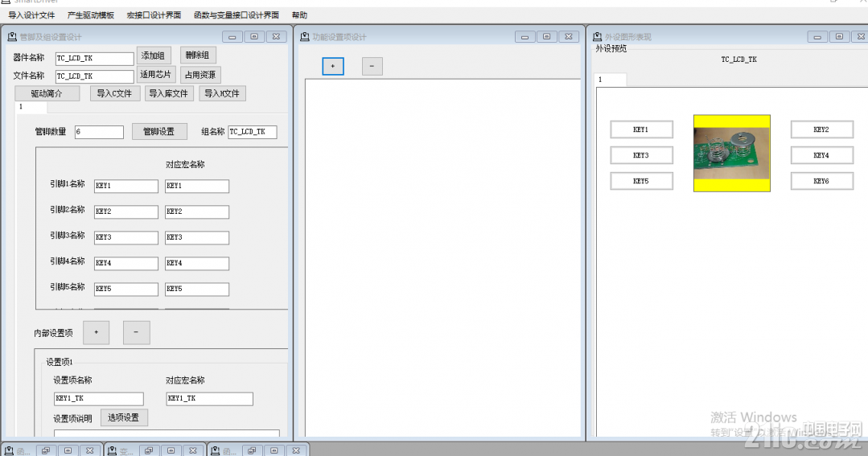
Task: Click the 管脚及组设置设计 window title icon
Action: (x=11, y=36)
